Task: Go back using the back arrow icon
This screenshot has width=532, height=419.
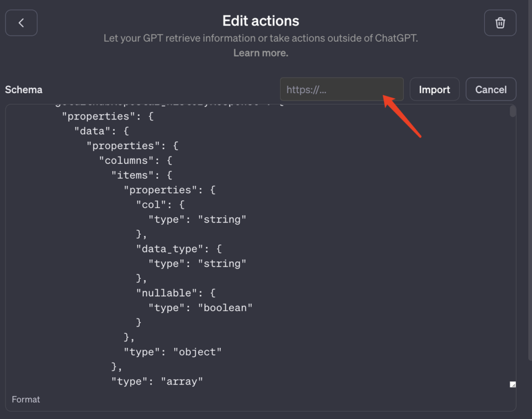Action: pos(21,22)
